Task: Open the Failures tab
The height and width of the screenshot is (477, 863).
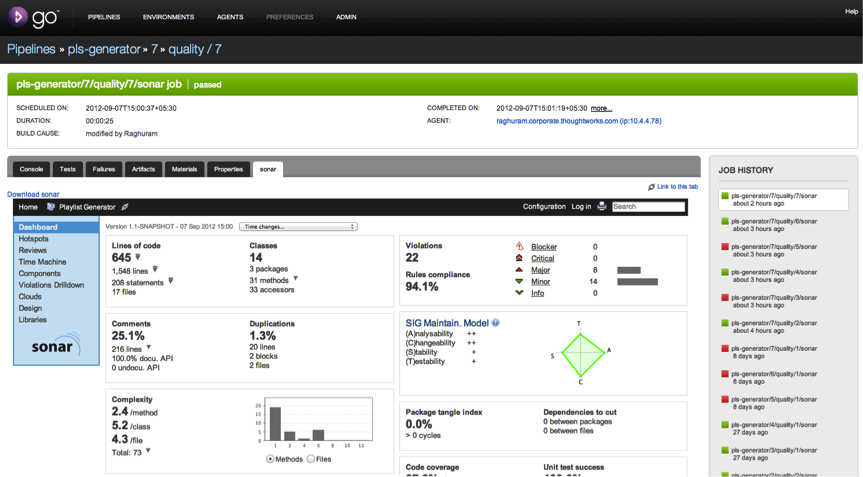Action: click(103, 169)
